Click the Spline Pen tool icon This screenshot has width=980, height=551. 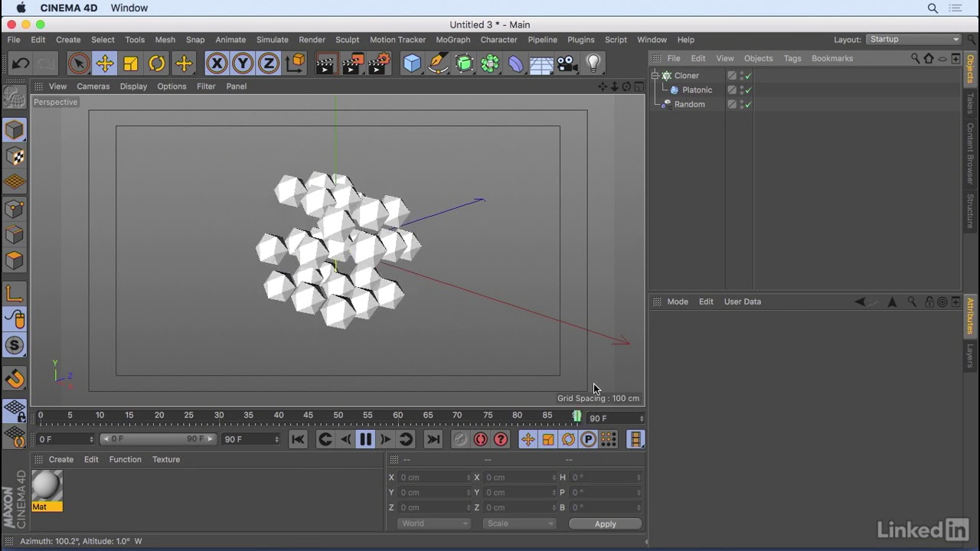click(x=438, y=64)
